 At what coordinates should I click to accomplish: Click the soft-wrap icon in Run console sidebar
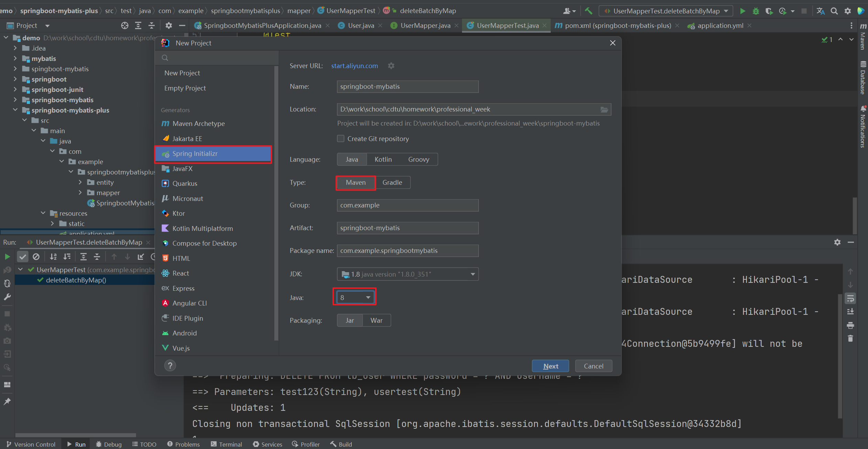tap(850, 299)
